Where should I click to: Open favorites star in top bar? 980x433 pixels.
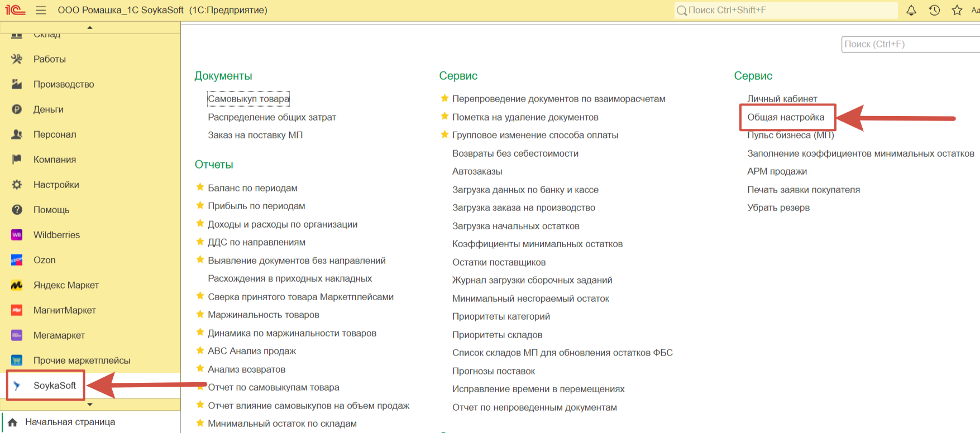pyautogui.click(x=957, y=10)
